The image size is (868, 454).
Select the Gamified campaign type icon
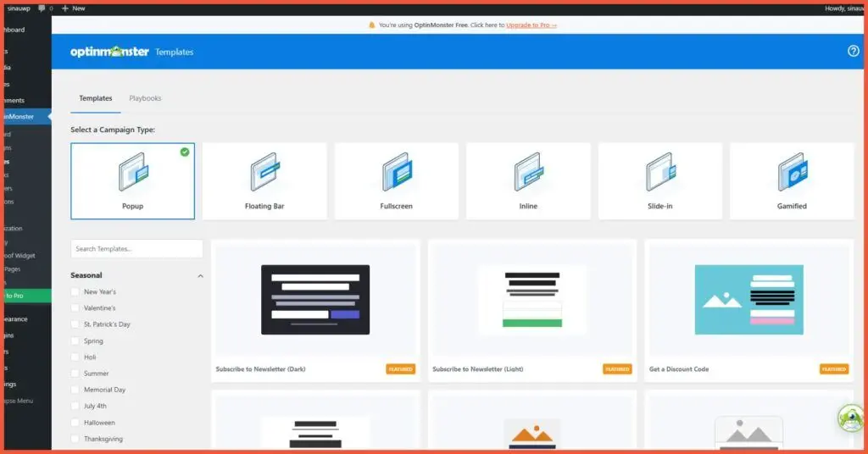[x=792, y=174]
